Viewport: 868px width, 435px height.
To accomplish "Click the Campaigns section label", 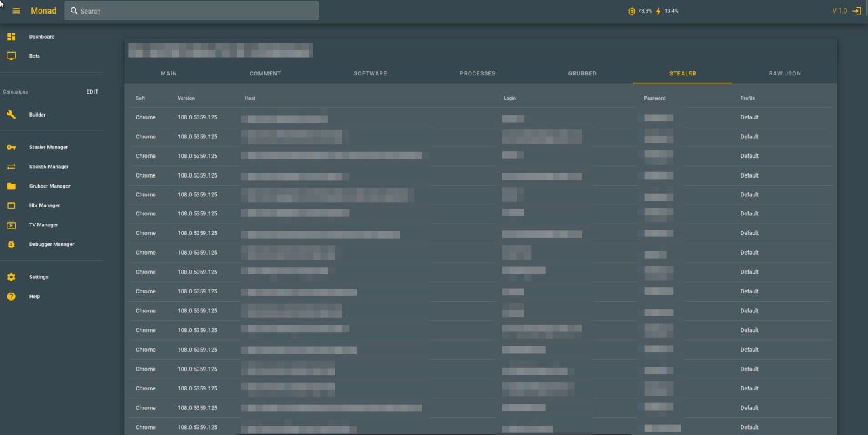I will pos(16,91).
